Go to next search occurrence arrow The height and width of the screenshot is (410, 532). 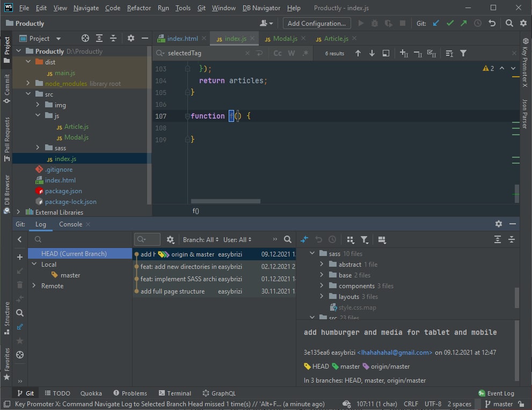372,53
